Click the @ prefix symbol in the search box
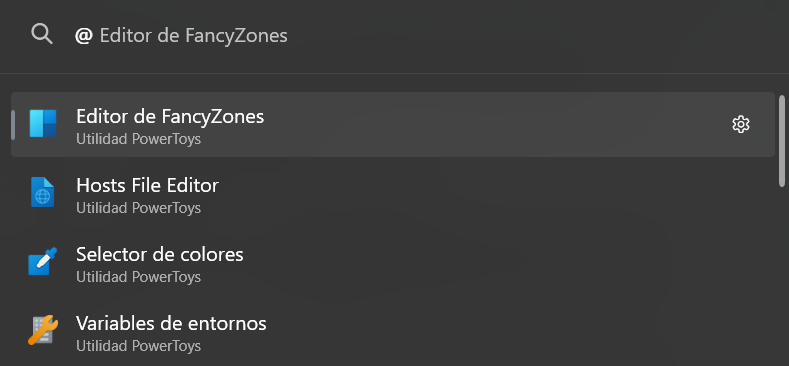 [84, 36]
